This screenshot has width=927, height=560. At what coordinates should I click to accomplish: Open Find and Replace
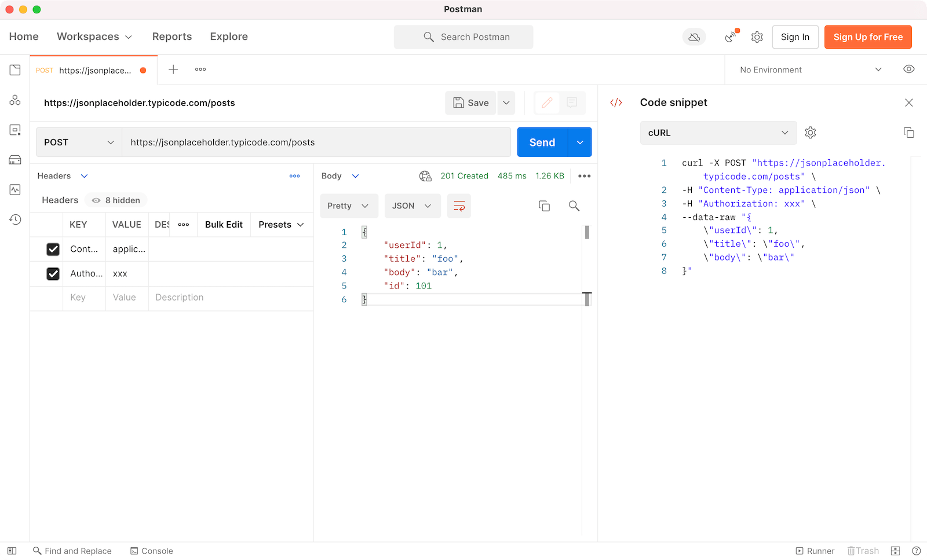pos(72,551)
